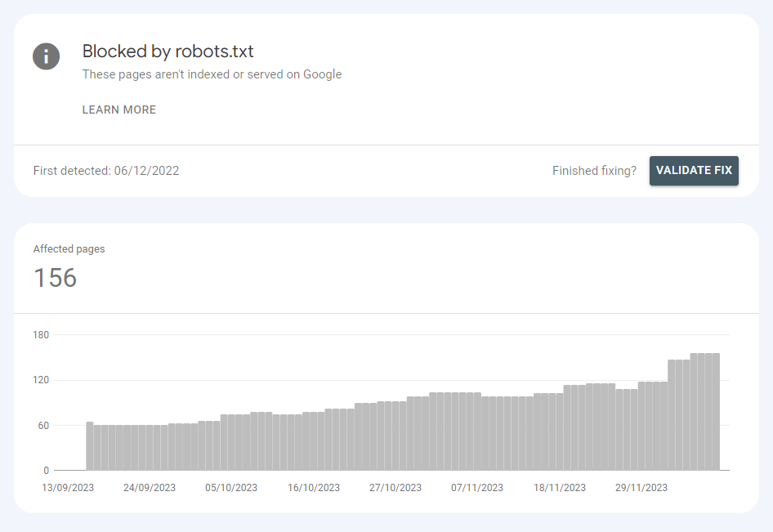Click the Finished fixing? text
This screenshot has width=773, height=532.
pyautogui.click(x=594, y=171)
